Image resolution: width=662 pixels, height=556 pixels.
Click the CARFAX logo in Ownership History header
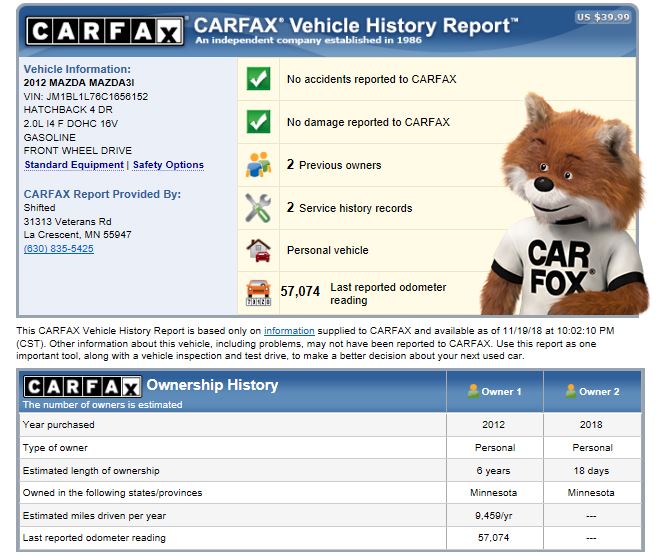82,386
